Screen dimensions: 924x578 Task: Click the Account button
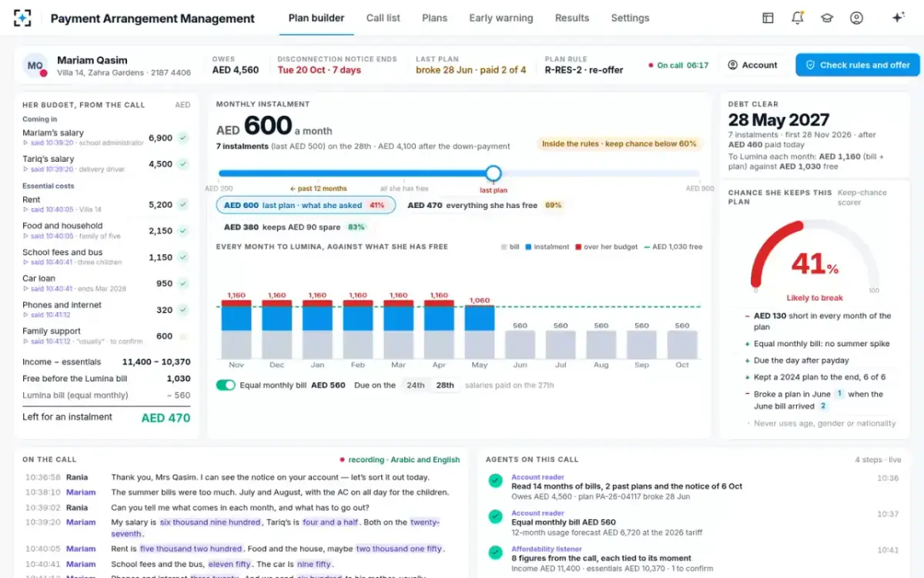(x=752, y=65)
